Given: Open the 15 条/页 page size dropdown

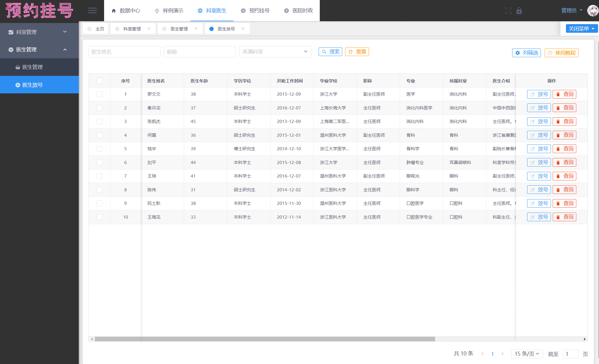Looking at the screenshot, I should [527, 354].
